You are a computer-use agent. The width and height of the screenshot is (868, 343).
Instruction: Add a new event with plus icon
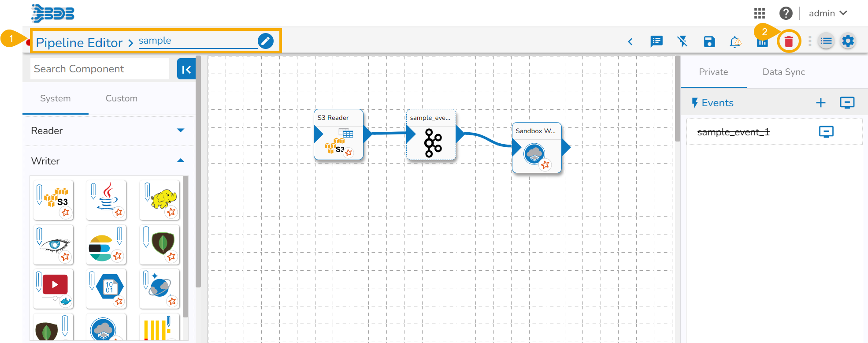(x=820, y=103)
